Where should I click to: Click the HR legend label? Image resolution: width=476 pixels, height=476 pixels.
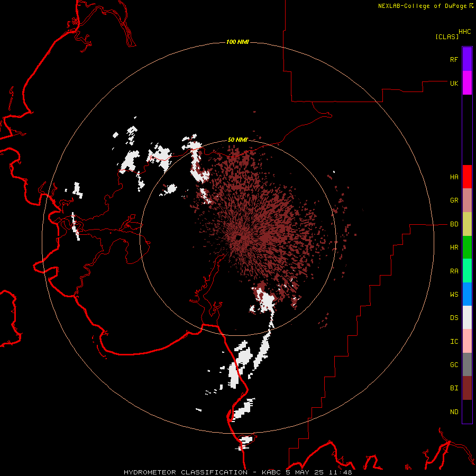coord(454,247)
